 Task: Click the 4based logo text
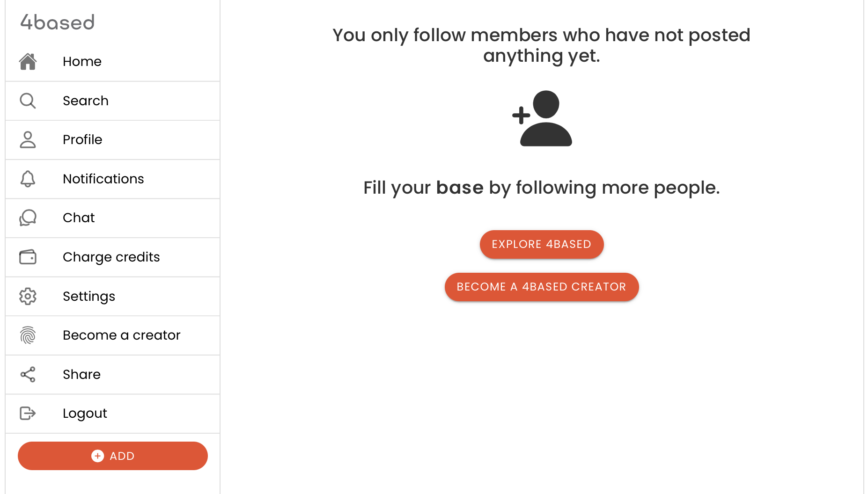coord(58,22)
